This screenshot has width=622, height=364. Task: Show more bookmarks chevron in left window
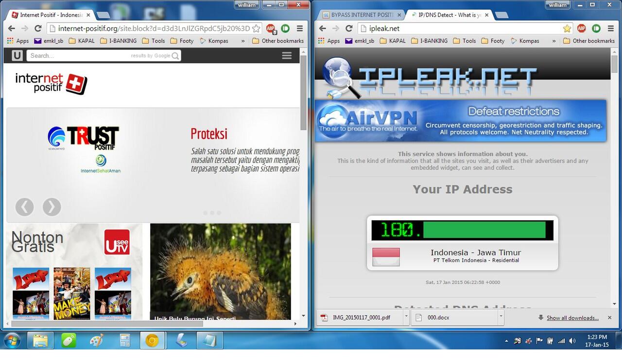[243, 41]
